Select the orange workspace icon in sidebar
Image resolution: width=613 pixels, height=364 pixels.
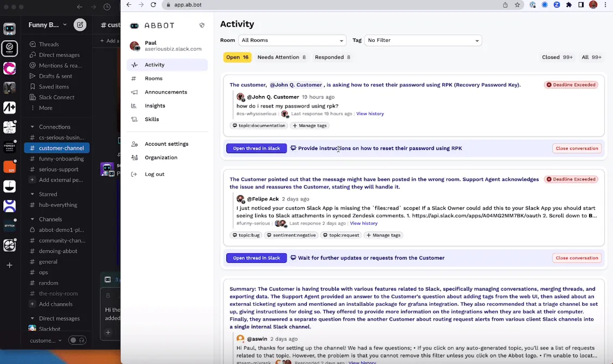(x=9, y=167)
